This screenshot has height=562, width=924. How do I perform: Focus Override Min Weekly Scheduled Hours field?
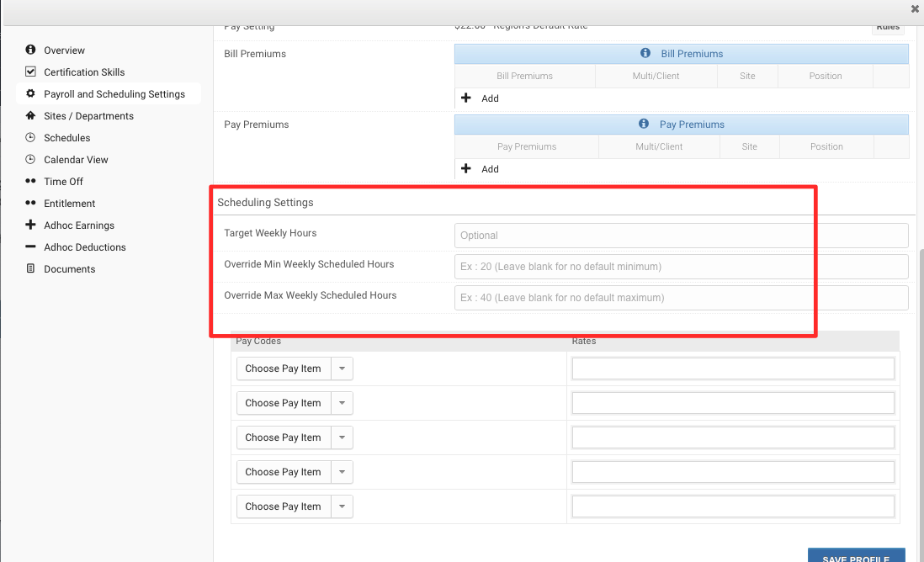(681, 266)
